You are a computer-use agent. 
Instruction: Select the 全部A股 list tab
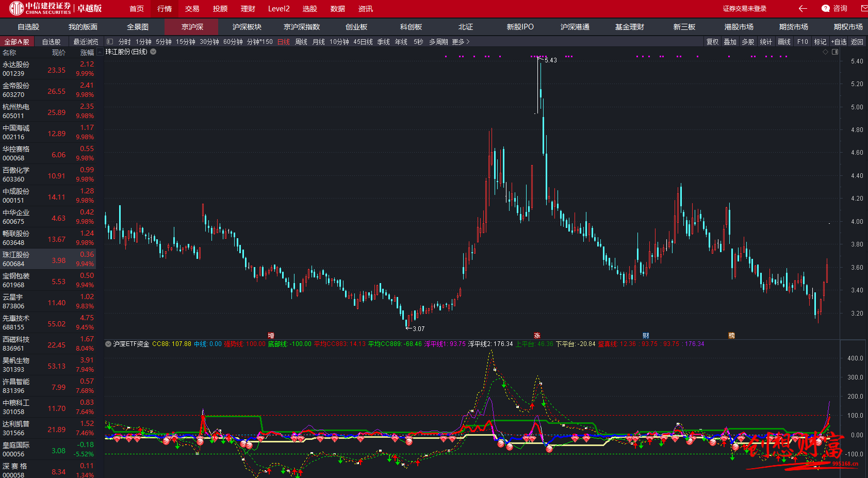(x=17, y=42)
